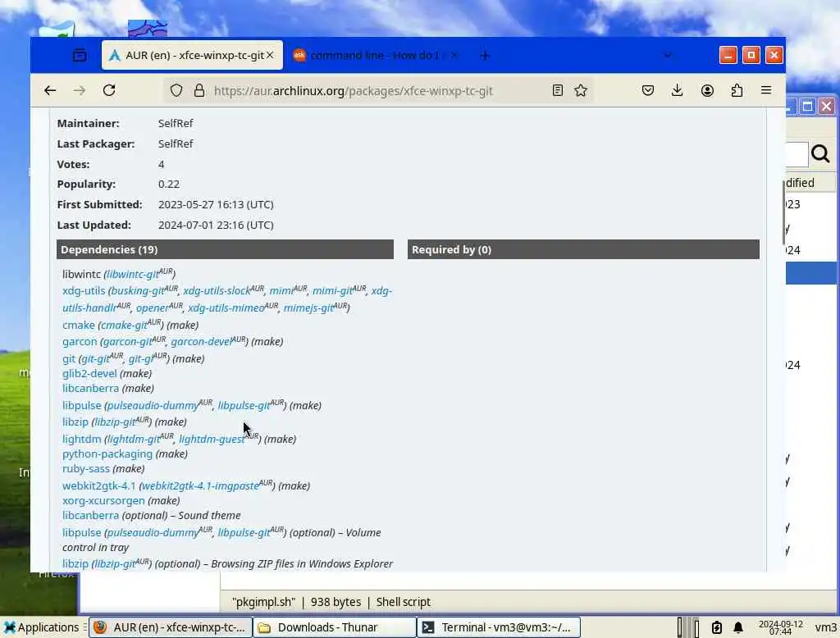This screenshot has width=840, height=638.
Task: Open the Extensions puzzle icon
Action: pyautogui.click(x=737, y=90)
